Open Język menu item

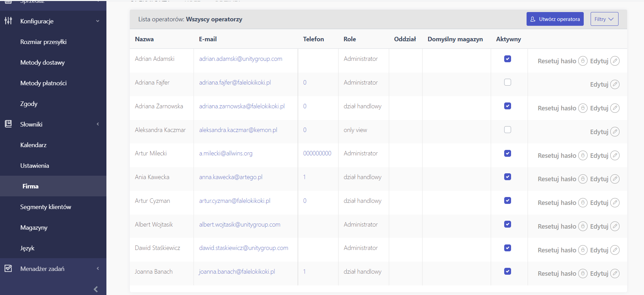tap(27, 248)
